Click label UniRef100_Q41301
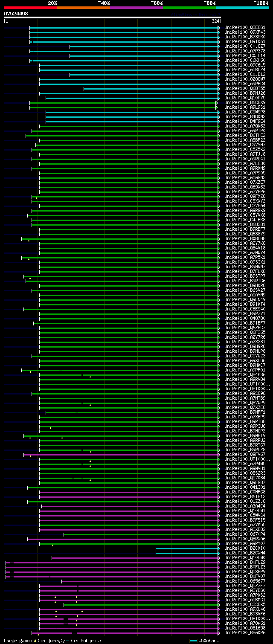The image size is (273, 644). (245, 487)
